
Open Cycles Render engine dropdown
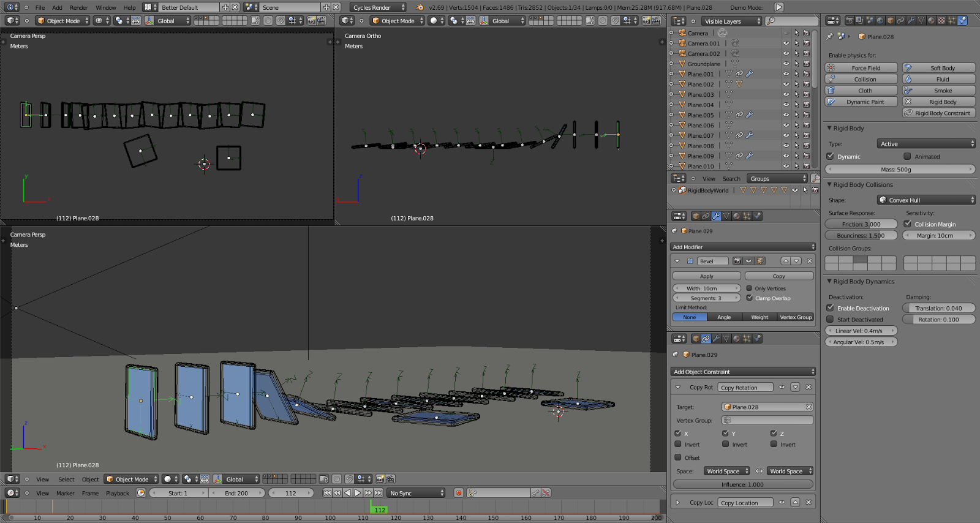(379, 7)
